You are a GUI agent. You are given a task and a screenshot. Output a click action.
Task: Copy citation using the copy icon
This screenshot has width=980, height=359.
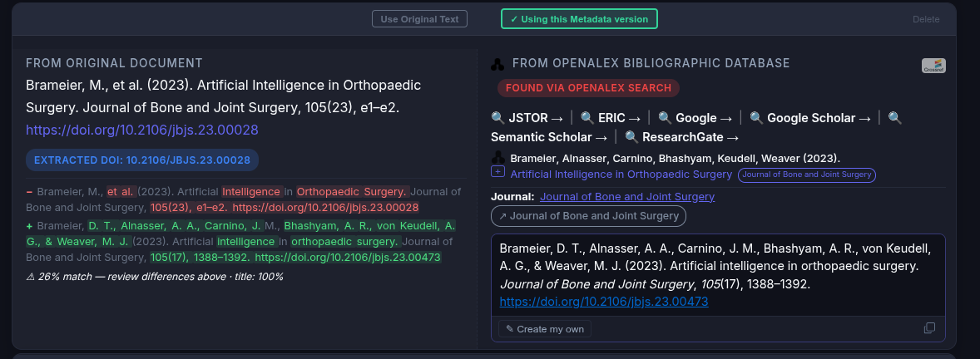[x=929, y=328]
